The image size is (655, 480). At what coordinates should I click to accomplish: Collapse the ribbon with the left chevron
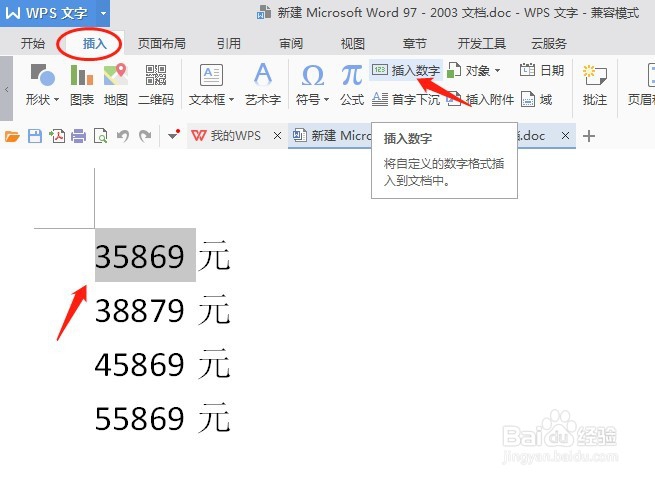pyautogui.click(x=6, y=89)
